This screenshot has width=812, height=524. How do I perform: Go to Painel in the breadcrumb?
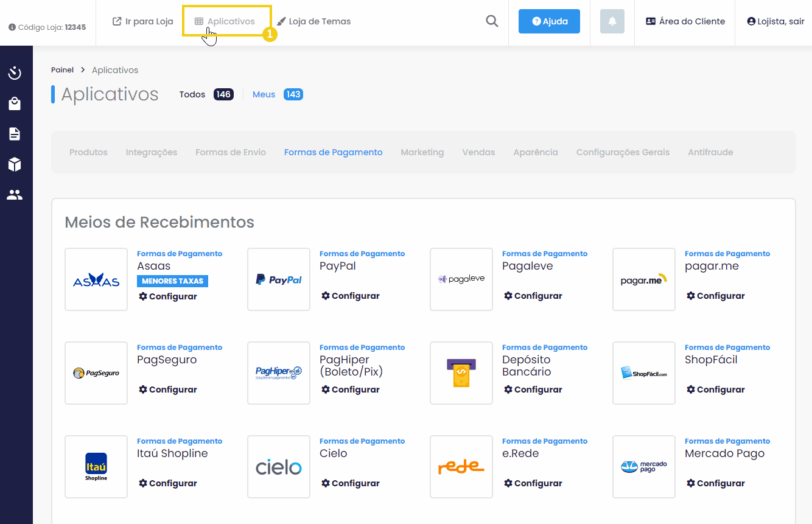click(62, 70)
